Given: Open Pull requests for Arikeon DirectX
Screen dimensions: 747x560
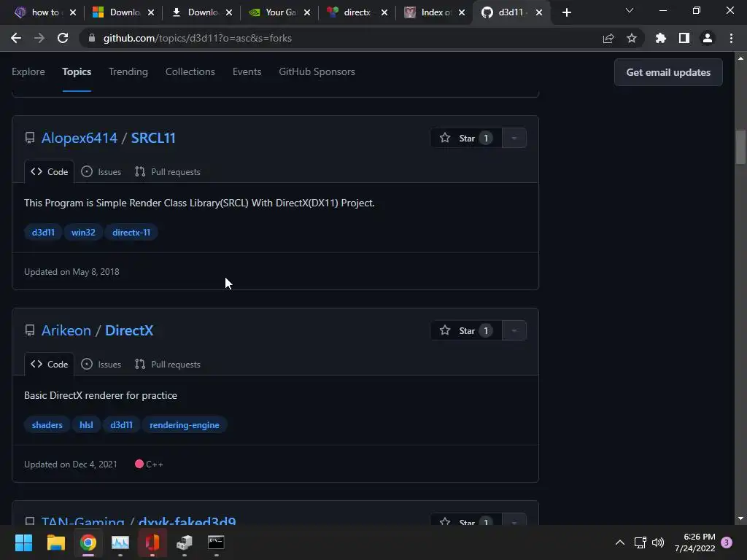Looking at the screenshot, I should (168, 365).
